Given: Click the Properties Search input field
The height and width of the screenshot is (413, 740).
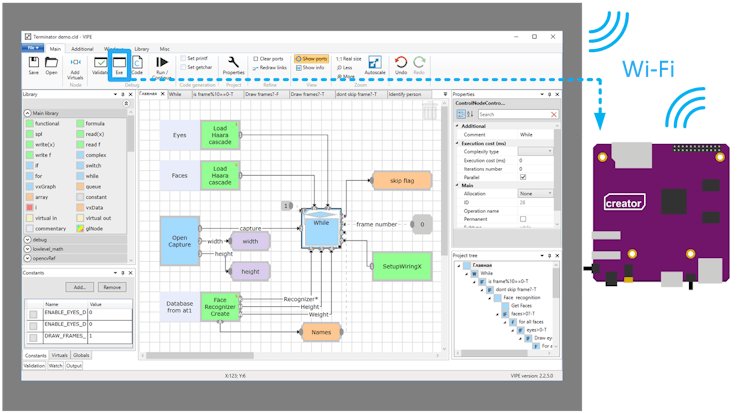Looking at the screenshot, I should [513, 114].
